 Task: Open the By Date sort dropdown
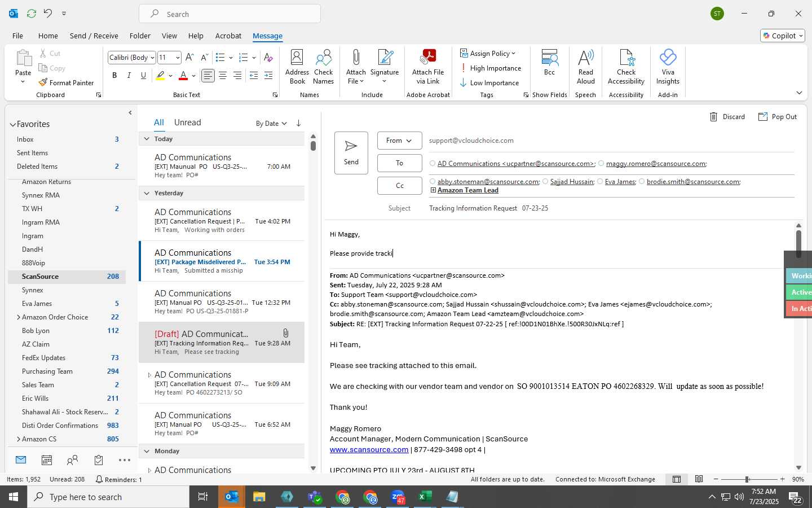(271, 124)
